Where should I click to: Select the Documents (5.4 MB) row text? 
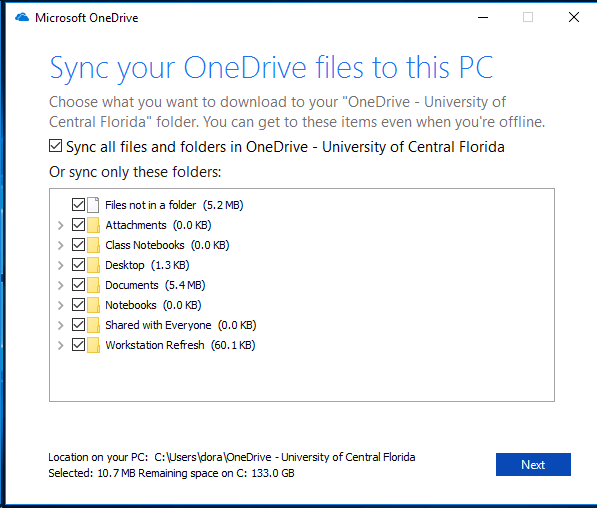(155, 285)
